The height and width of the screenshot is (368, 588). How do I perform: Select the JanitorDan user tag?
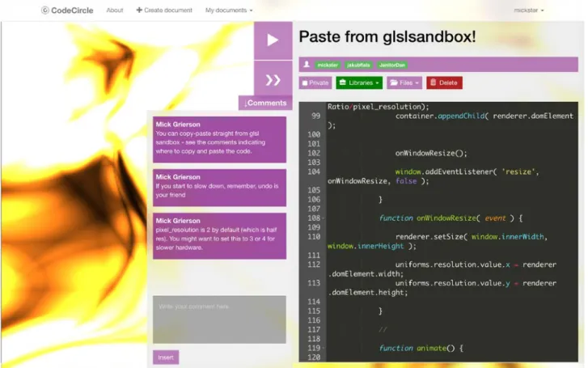[x=392, y=65]
